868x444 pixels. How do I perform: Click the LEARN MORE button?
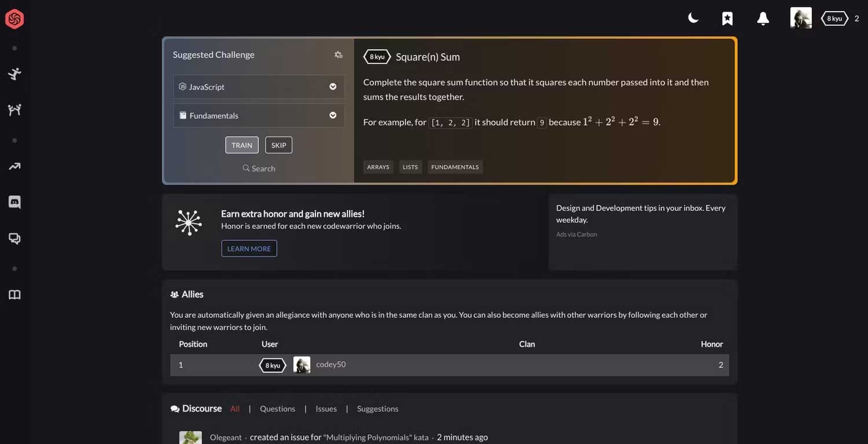pyautogui.click(x=249, y=248)
